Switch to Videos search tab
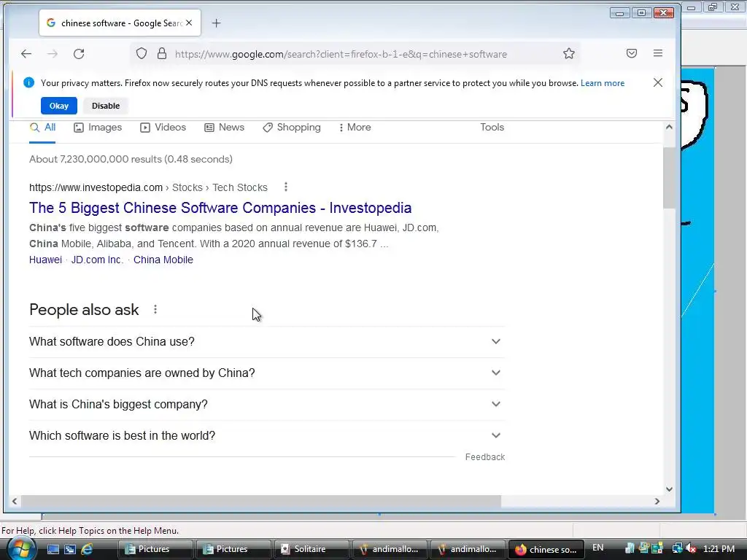This screenshot has width=747, height=560. [x=163, y=128]
